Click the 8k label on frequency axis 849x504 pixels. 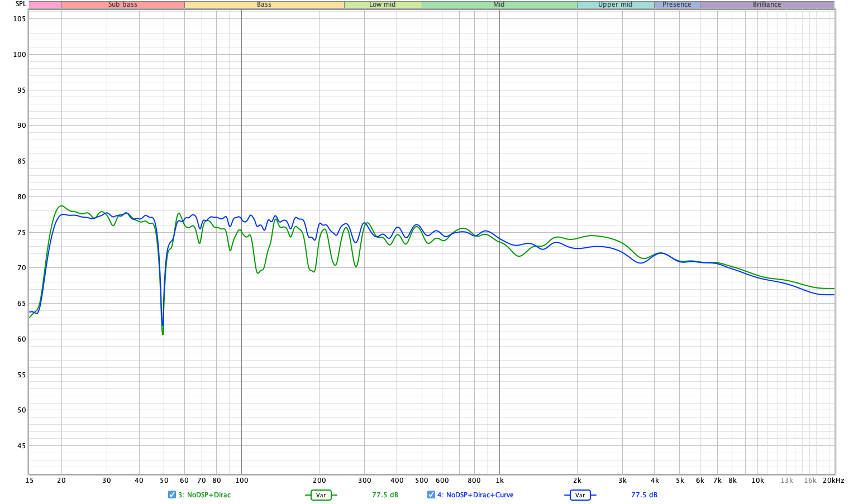(x=732, y=481)
